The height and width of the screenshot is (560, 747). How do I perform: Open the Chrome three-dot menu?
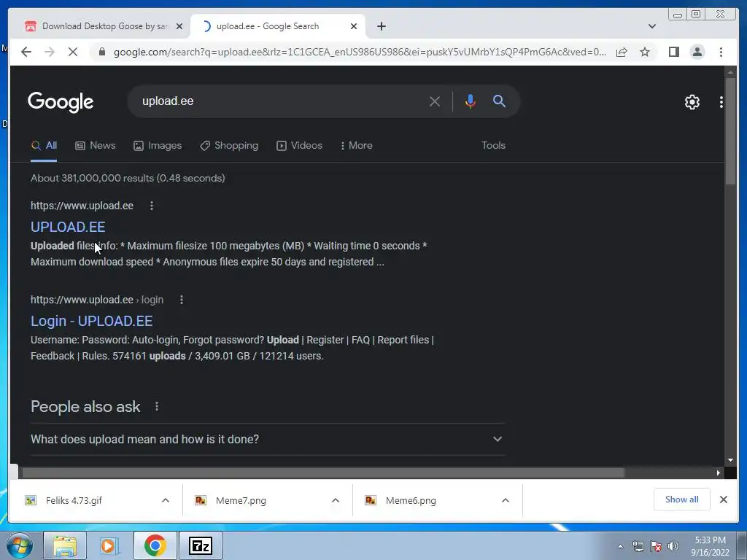coord(721,52)
